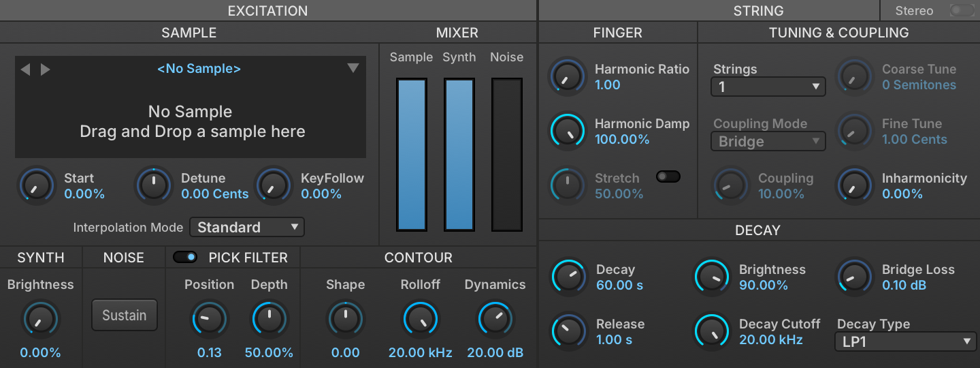The image size is (980, 368).
Task: Click the Brightness value 90.00%
Action: (764, 286)
